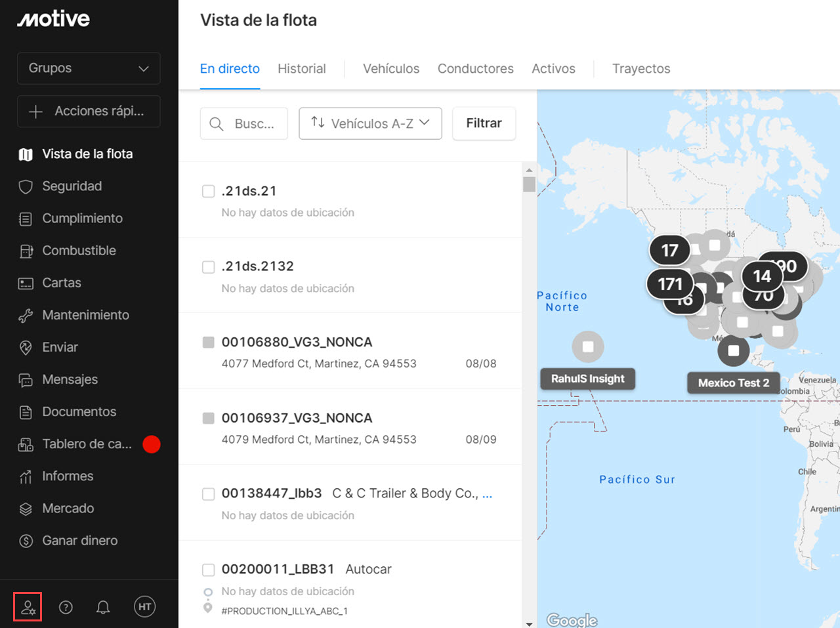This screenshot has height=628, width=840.
Task: Click the sort arrows icon on Vehículos A-Z
Action: (x=318, y=122)
